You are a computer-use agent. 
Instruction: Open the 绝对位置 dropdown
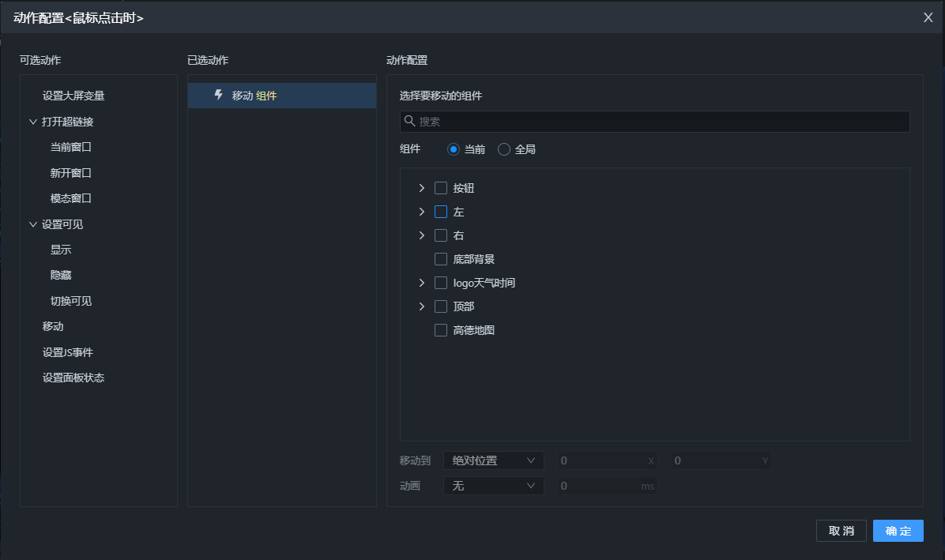(x=493, y=460)
